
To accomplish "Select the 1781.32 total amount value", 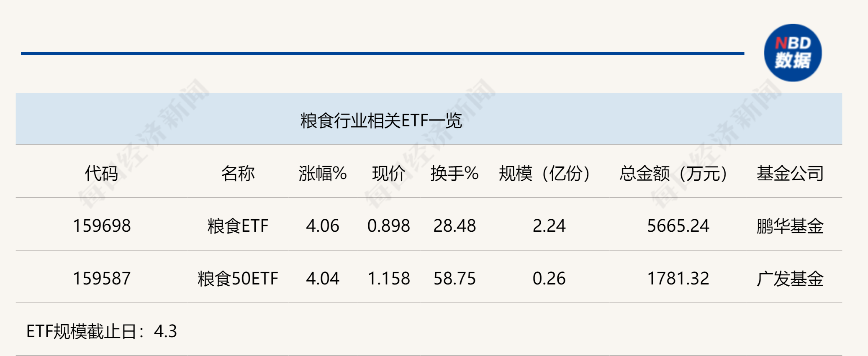I will [678, 279].
